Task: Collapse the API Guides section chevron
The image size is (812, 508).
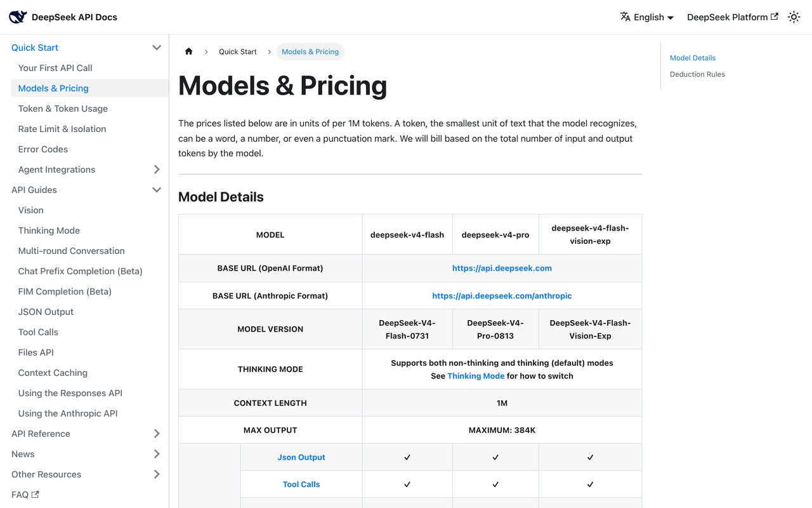Action: [157, 190]
